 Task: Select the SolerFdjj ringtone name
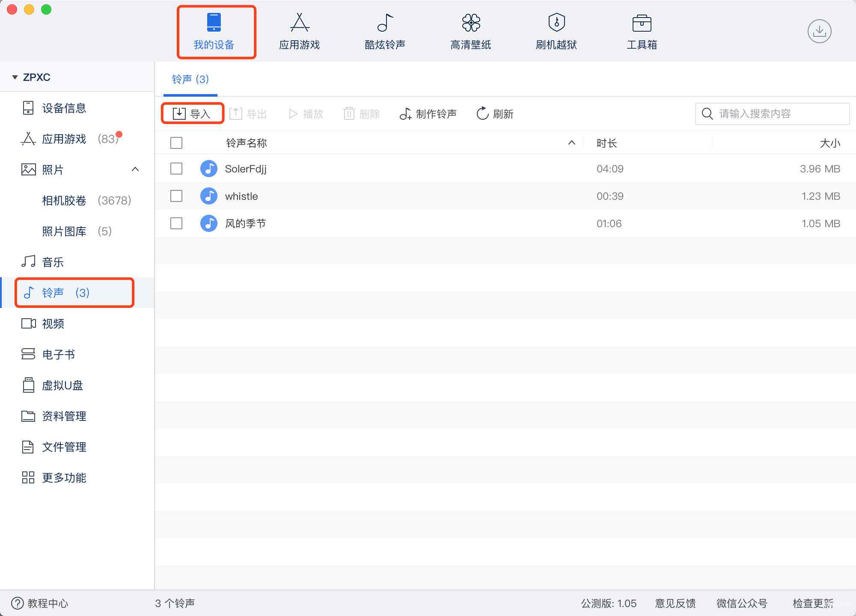click(x=246, y=169)
